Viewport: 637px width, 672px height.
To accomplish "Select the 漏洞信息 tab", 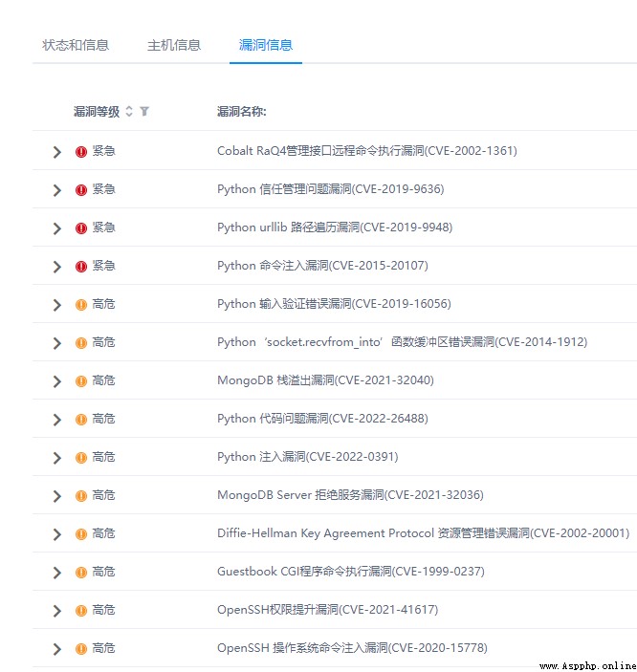I will tap(266, 45).
